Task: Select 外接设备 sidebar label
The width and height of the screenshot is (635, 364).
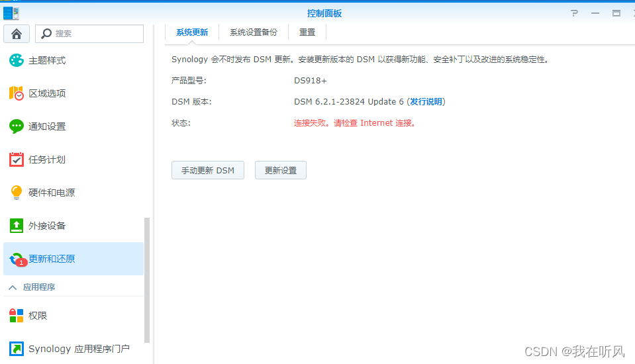Action: (47, 226)
